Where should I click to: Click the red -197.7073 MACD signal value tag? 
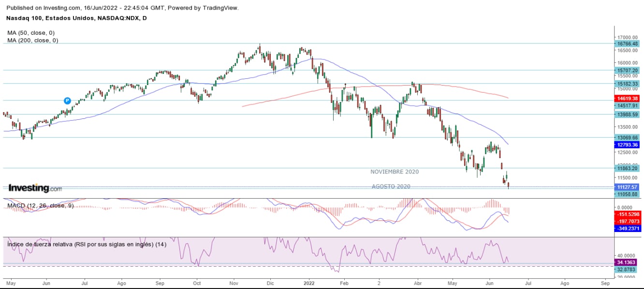[627, 221]
